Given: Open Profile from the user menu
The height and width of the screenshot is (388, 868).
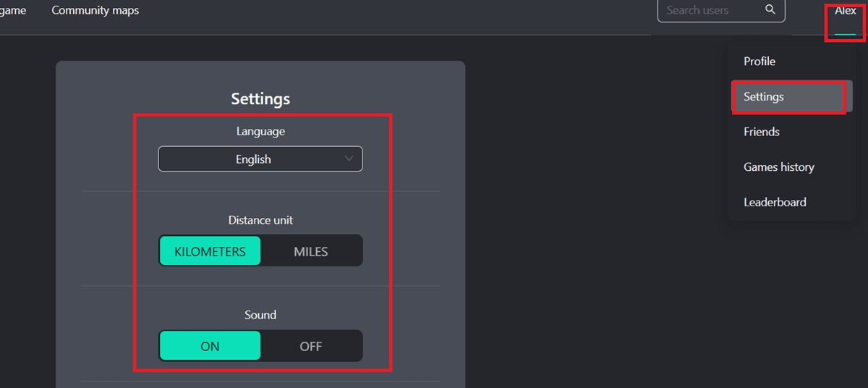Looking at the screenshot, I should click(x=759, y=62).
